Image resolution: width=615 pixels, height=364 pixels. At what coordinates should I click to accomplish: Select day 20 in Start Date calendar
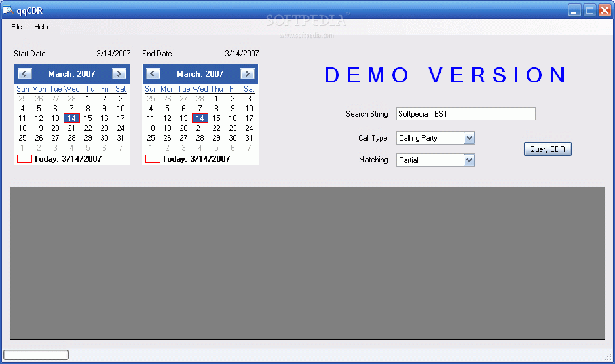(55, 128)
